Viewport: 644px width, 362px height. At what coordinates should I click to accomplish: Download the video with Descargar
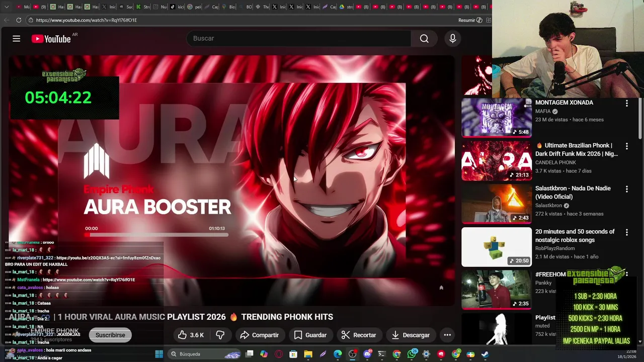(411, 335)
